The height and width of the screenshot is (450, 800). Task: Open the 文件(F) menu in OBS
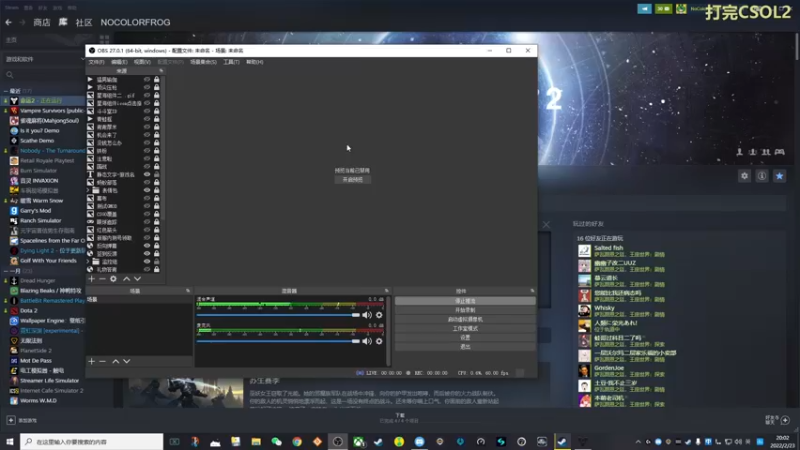(x=96, y=62)
